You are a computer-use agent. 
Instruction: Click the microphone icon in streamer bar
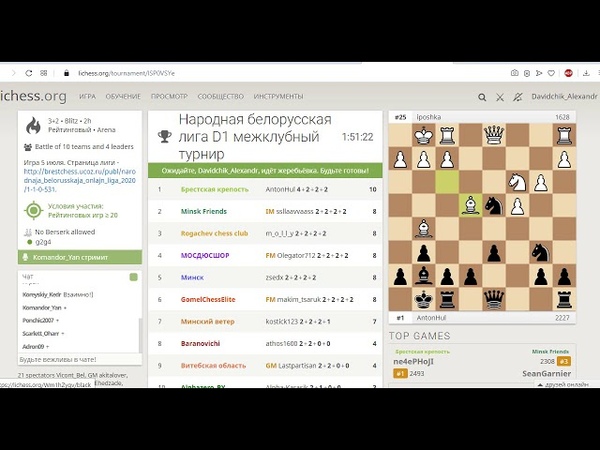click(25, 257)
